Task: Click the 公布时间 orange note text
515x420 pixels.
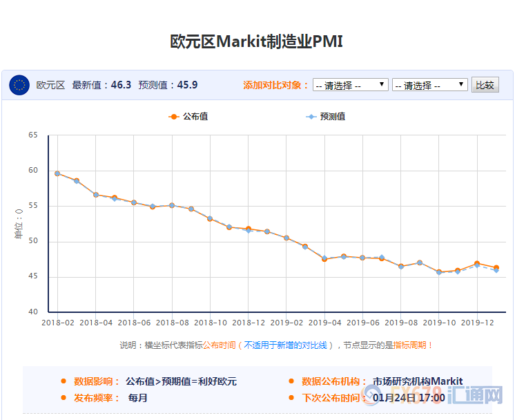Action: [219, 345]
